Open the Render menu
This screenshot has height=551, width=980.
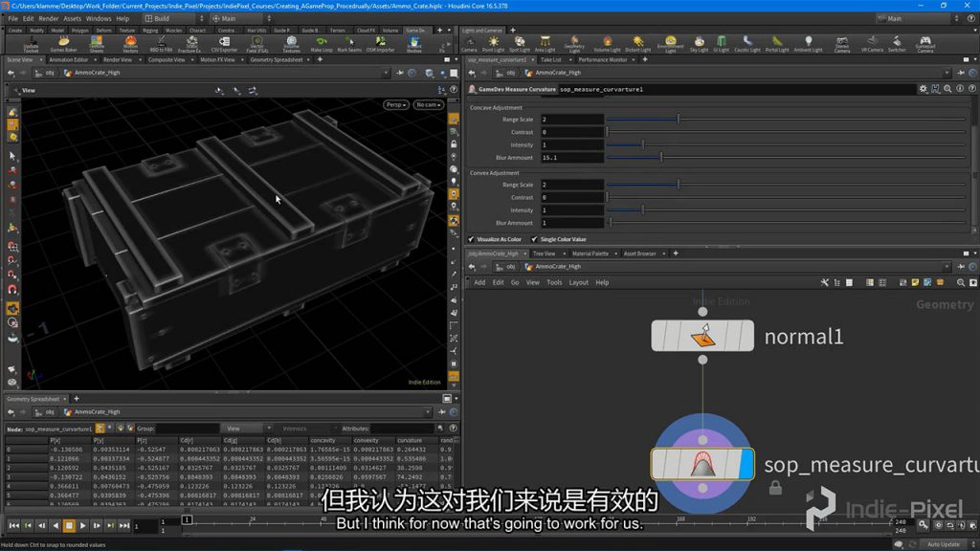(48, 19)
